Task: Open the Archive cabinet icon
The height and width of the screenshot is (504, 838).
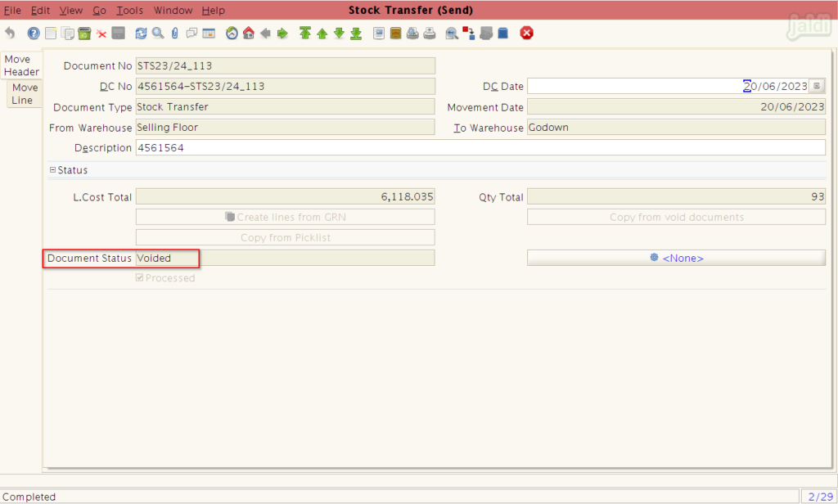Action: (395, 34)
